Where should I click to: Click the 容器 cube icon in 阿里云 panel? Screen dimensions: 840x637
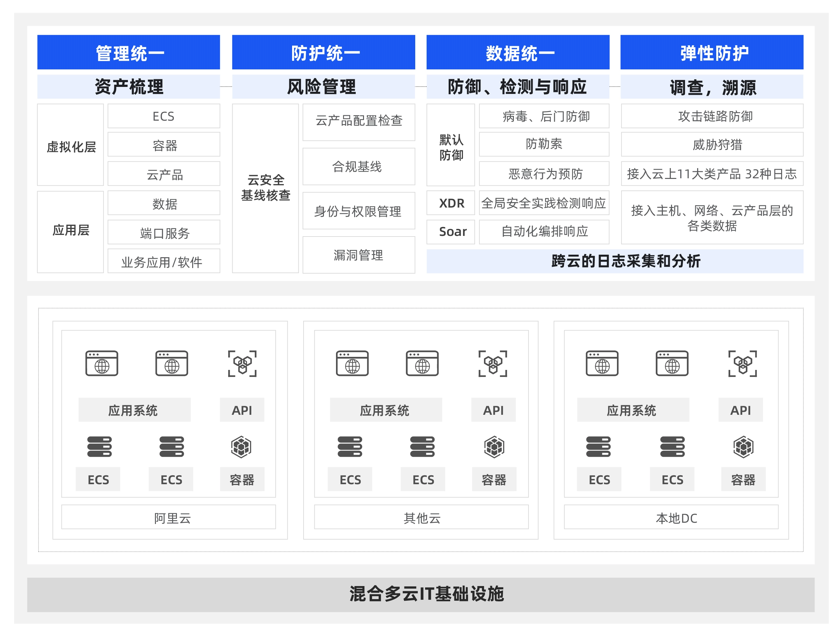click(241, 447)
